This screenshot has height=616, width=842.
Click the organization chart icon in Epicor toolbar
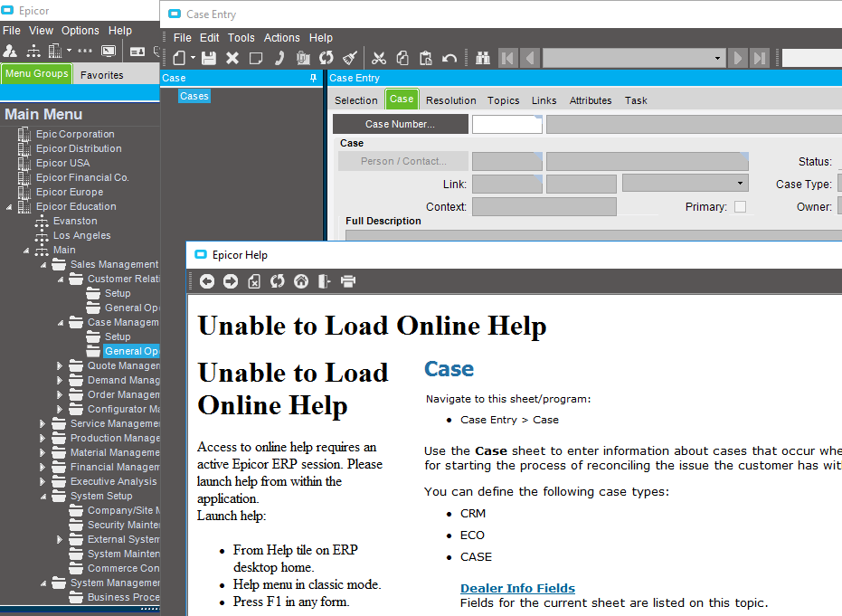(x=33, y=51)
